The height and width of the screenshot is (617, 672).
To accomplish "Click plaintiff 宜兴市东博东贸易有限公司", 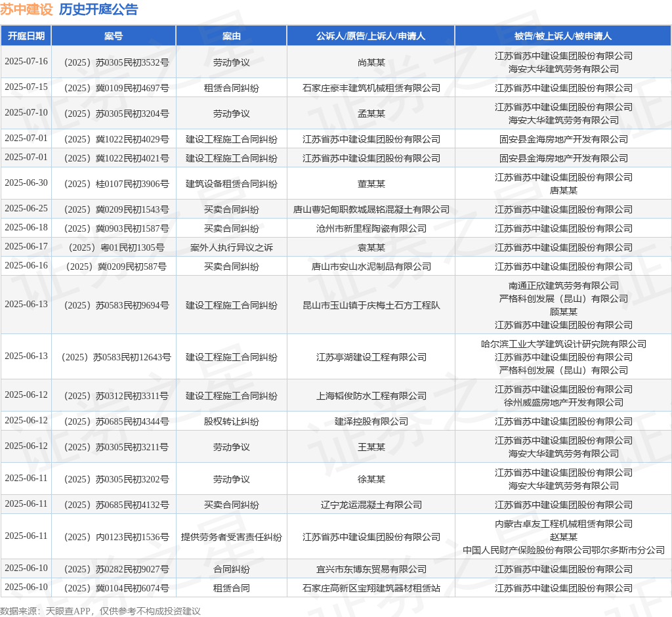I will coord(371,569).
